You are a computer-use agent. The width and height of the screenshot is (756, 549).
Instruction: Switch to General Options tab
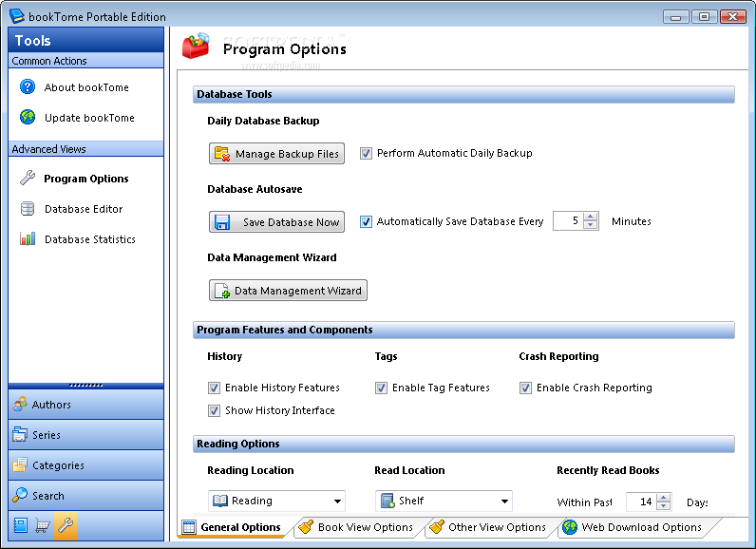click(x=233, y=527)
